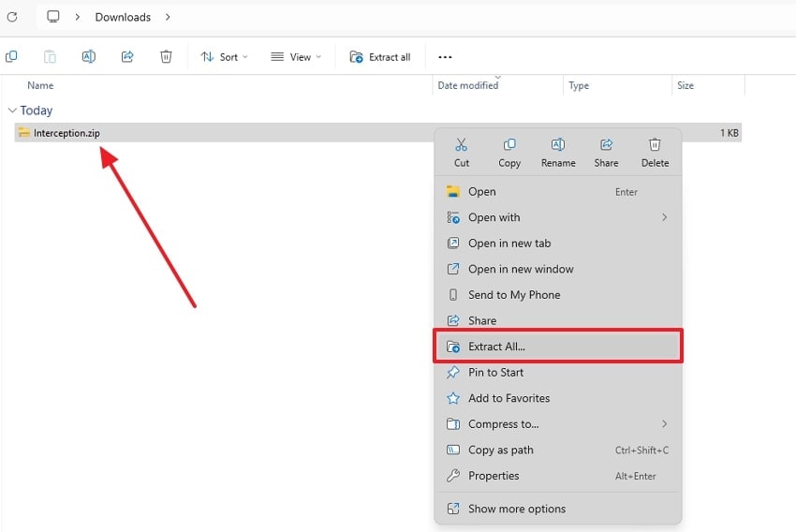This screenshot has height=532, width=796.
Task: Click the toolbar Share icon
Action: 127,56
